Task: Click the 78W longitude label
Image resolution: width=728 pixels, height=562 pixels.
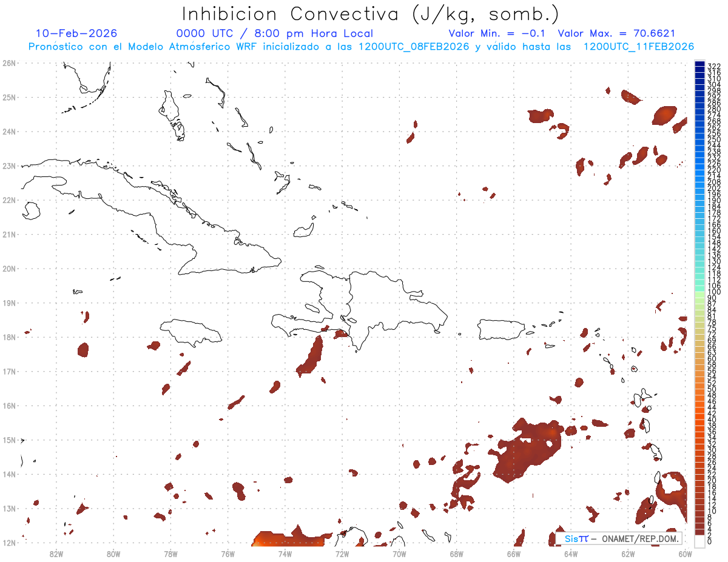Action: tap(170, 553)
